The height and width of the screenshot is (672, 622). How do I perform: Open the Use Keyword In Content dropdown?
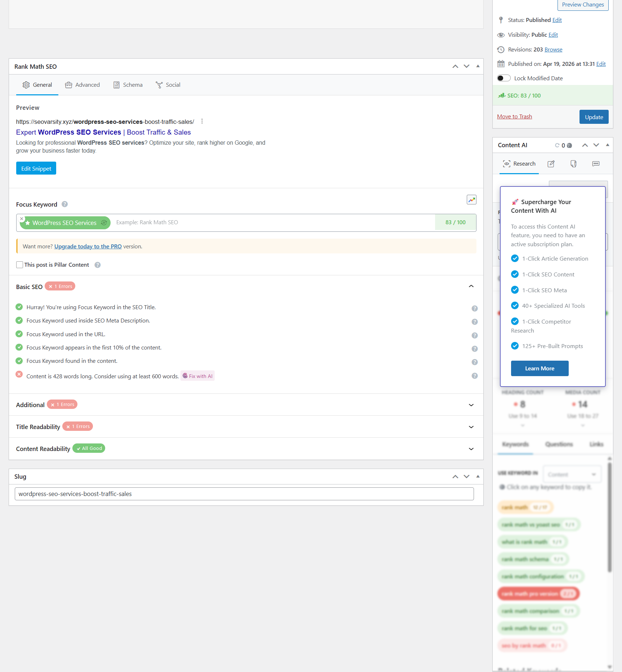point(572,474)
